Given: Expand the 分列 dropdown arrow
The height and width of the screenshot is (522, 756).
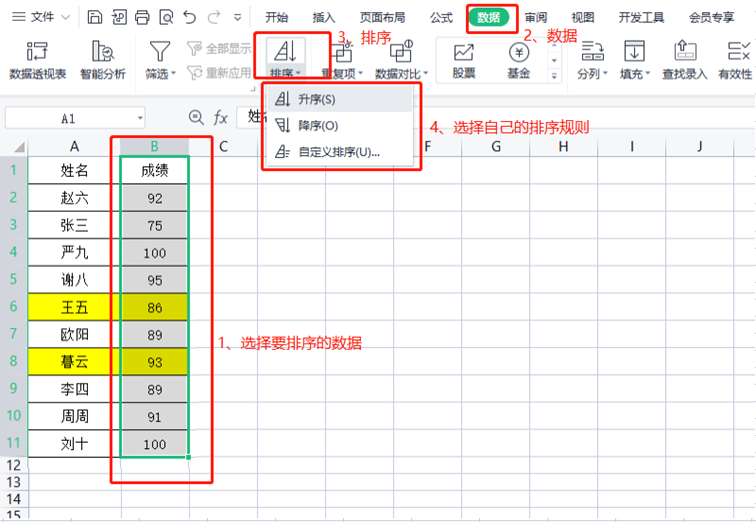Looking at the screenshot, I should [x=605, y=74].
